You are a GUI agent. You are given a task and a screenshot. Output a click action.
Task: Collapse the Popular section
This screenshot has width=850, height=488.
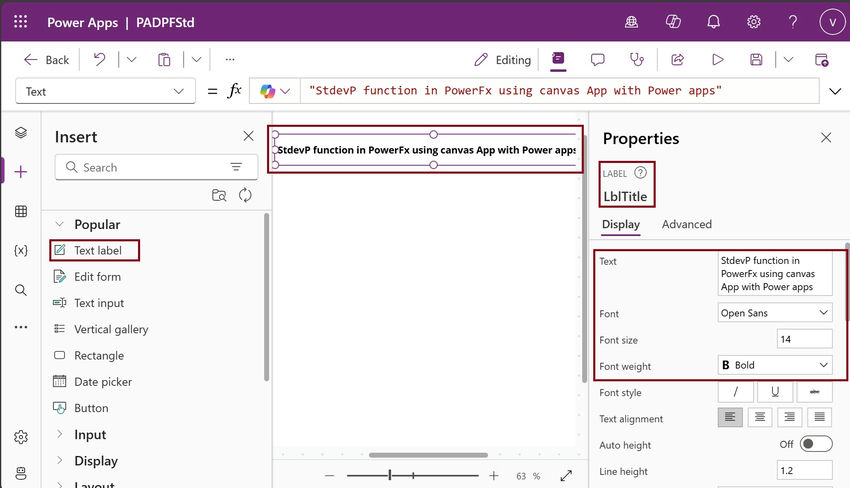(60, 224)
